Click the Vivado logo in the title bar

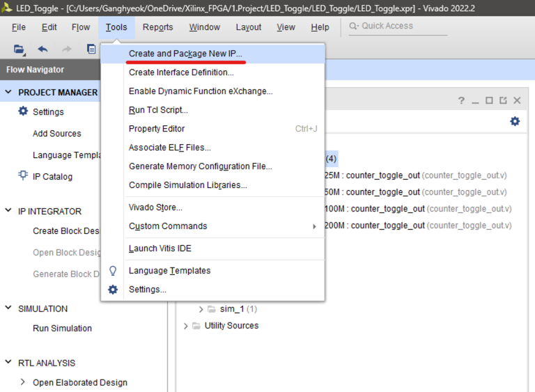6,8
